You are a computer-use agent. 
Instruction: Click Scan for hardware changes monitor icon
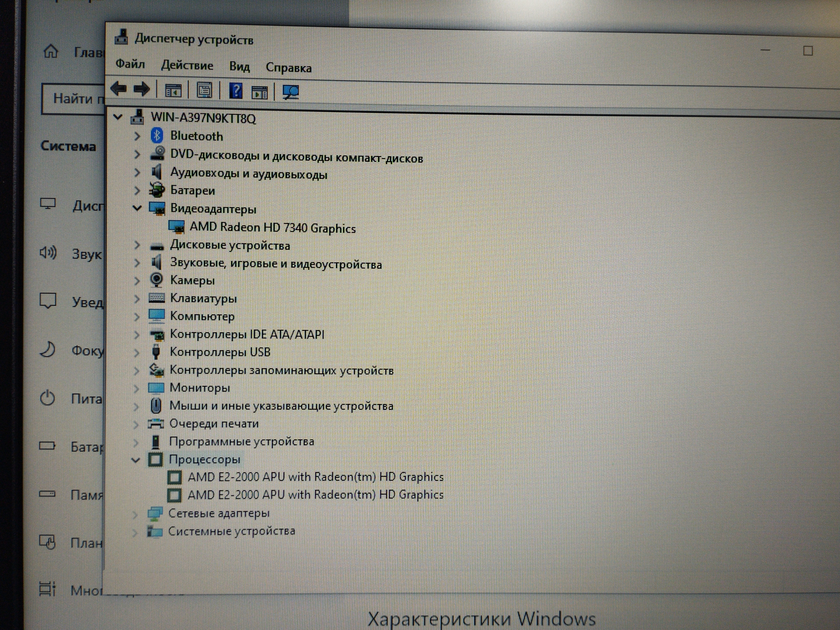click(x=290, y=92)
